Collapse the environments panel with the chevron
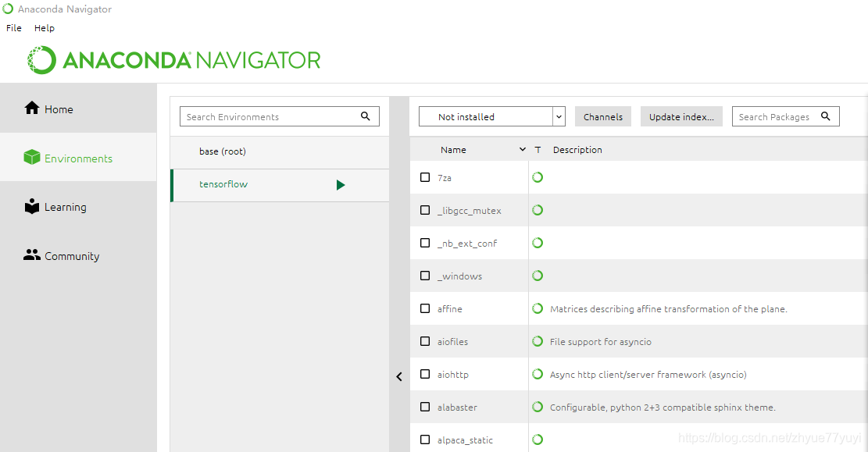Screen dimensions: 868x452 coord(399,377)
